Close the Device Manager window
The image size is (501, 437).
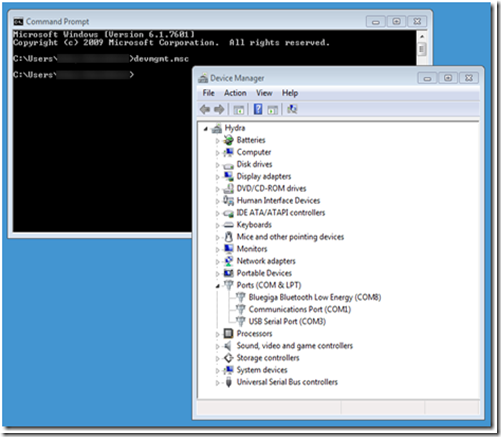coord(469,78)
